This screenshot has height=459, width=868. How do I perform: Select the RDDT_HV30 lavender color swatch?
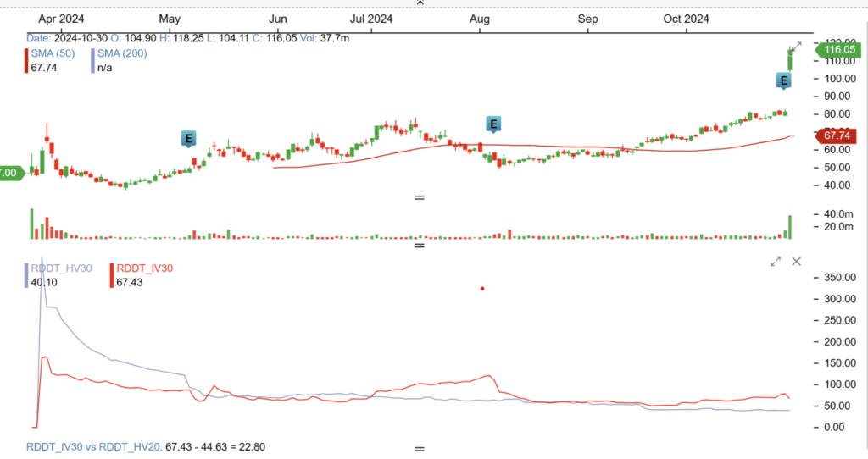click(26, 275)
